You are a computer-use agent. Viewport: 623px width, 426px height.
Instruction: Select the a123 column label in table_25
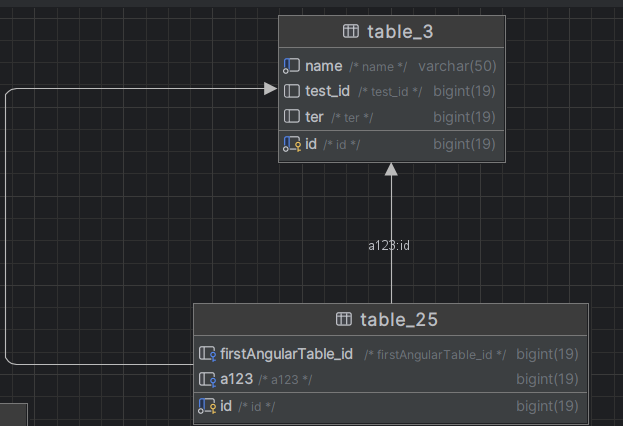(x=237, y=379)
